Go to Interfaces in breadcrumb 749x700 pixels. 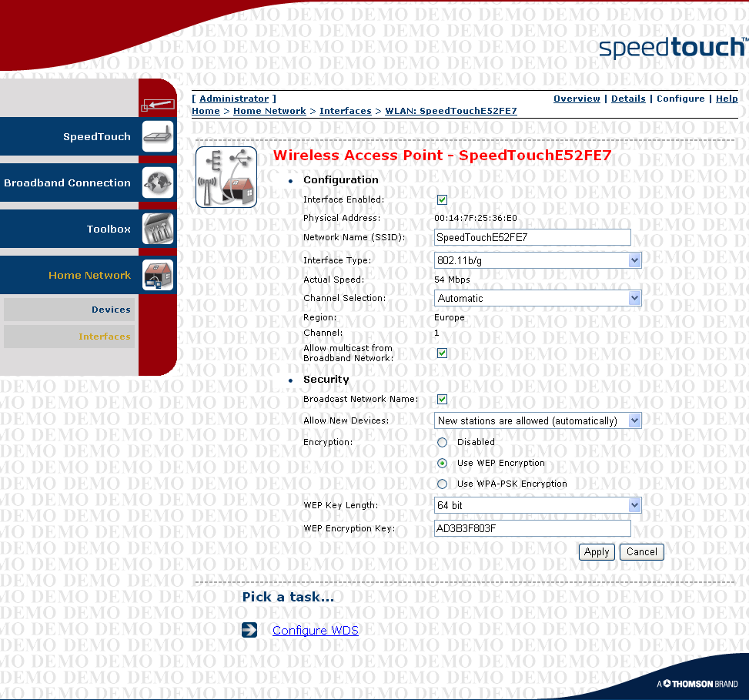click(x=346, y=111)
